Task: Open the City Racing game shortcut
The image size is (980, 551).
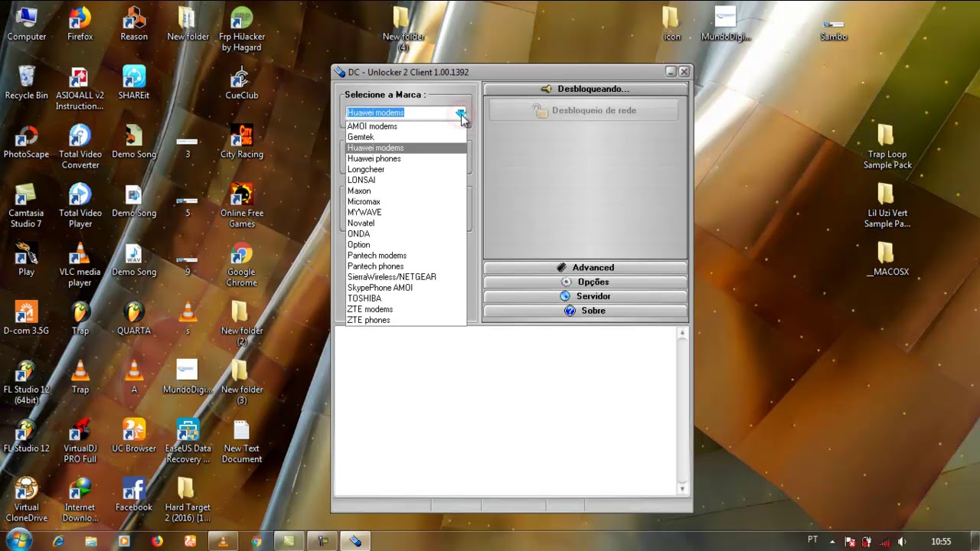Action: pos(241,142)
